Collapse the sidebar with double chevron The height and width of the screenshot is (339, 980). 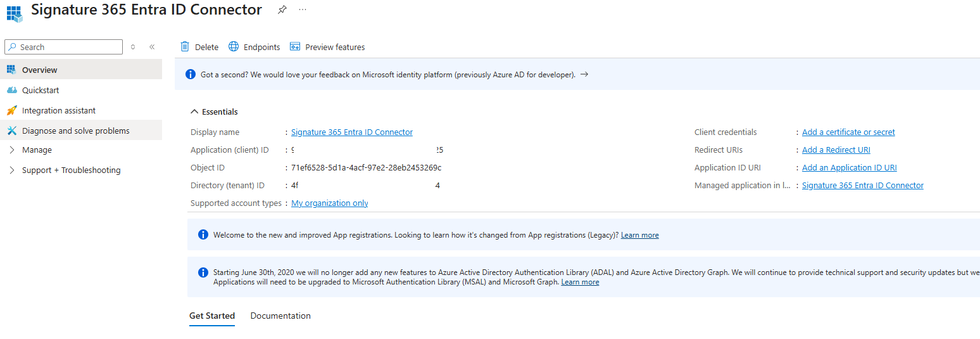152,47
